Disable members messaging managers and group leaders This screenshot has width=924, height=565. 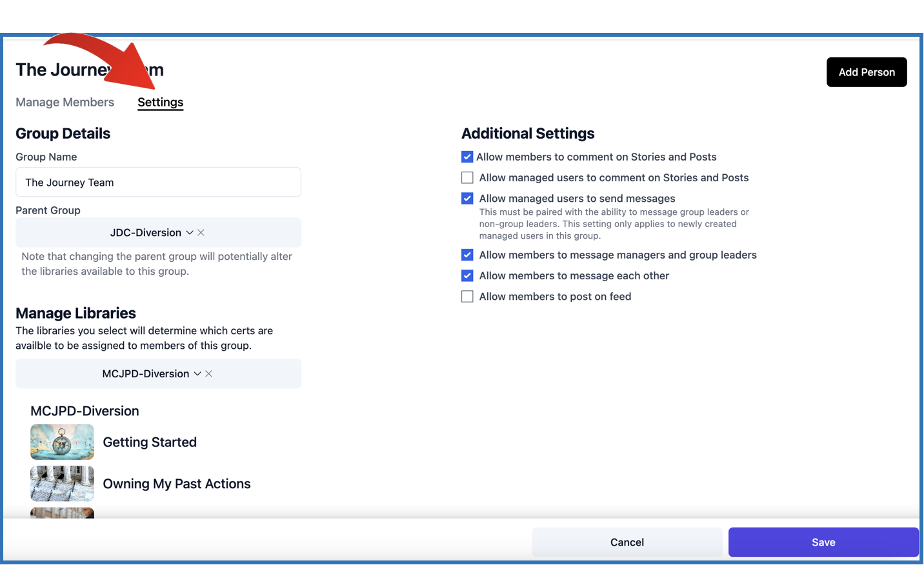pos(467,255)
